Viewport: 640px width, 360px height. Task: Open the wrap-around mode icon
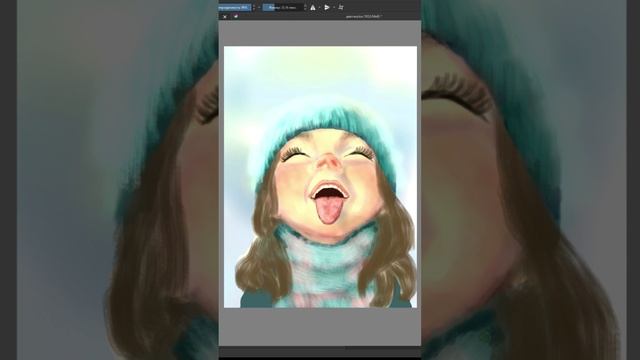pos(341,7)
